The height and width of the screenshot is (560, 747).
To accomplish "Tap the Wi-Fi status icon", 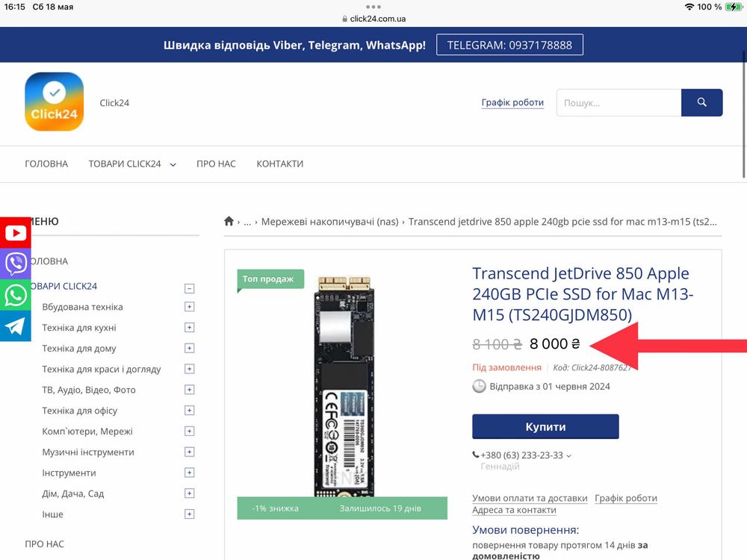I will pyautogui.click(x=689, y=7).
